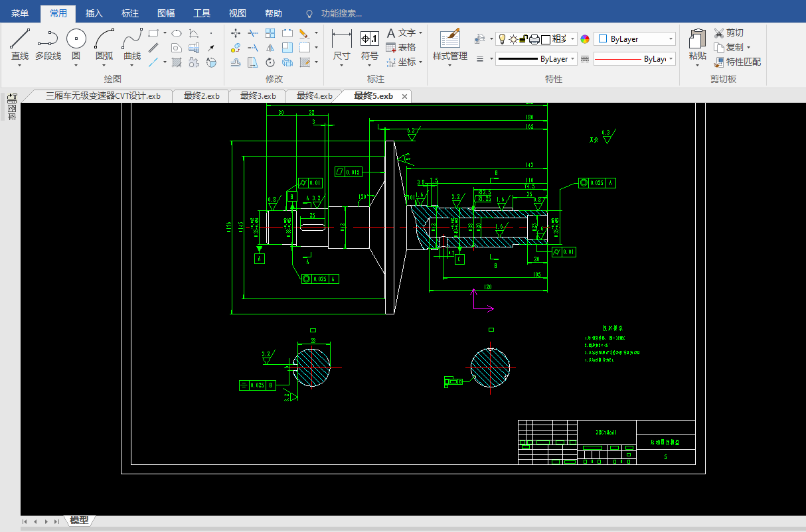Click the ellipse tool icon
The height and width of the screenshot is (532, 806).
[177, 33]
